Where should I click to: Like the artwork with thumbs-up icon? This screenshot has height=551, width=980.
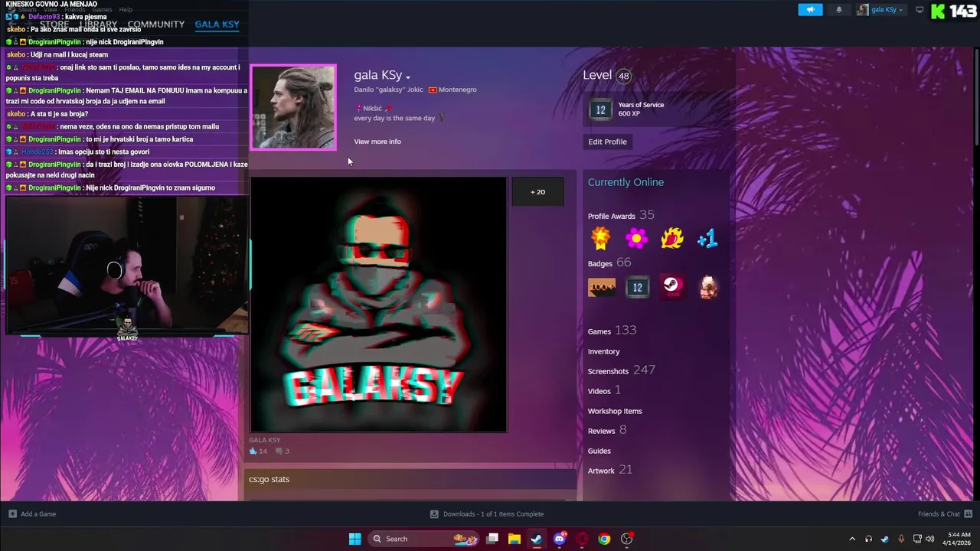253,451
